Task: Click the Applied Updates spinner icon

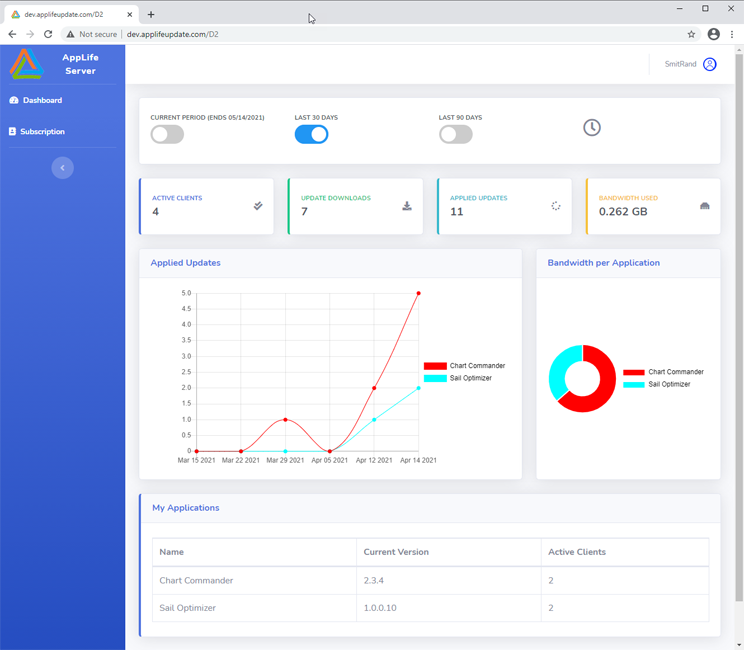Action: pos(556,206)
